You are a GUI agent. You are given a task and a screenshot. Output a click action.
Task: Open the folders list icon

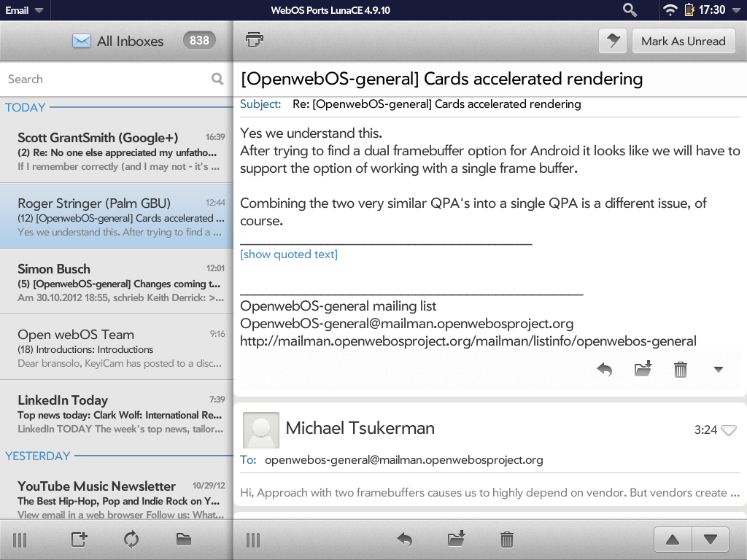[x=184, y=540]
